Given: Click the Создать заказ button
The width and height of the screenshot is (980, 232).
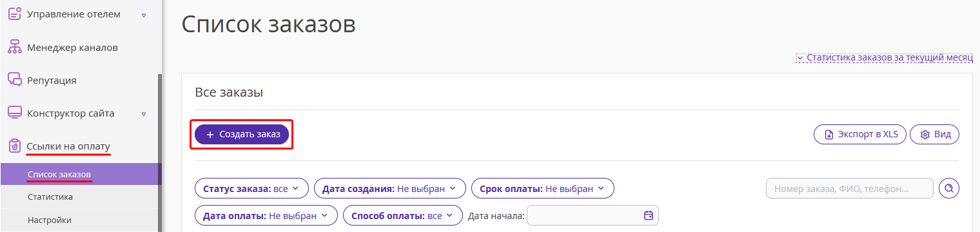Looking at the screenshot, I should coord(242,135).
